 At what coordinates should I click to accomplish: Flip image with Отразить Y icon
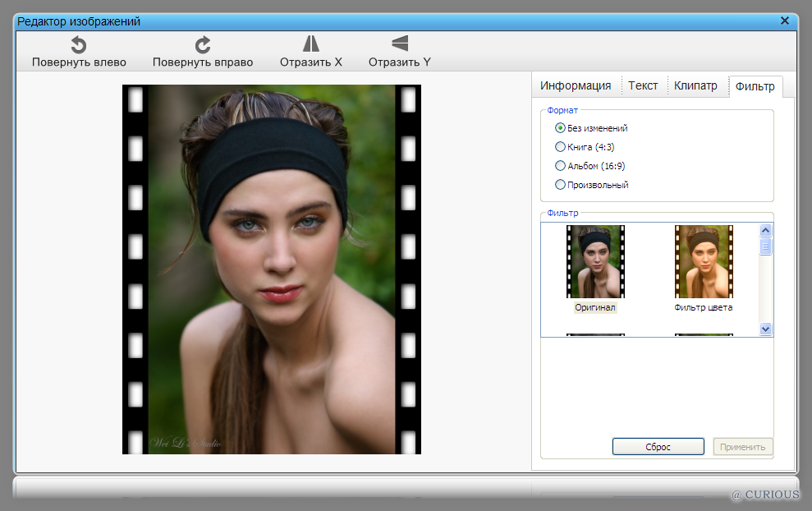point(400,44)
